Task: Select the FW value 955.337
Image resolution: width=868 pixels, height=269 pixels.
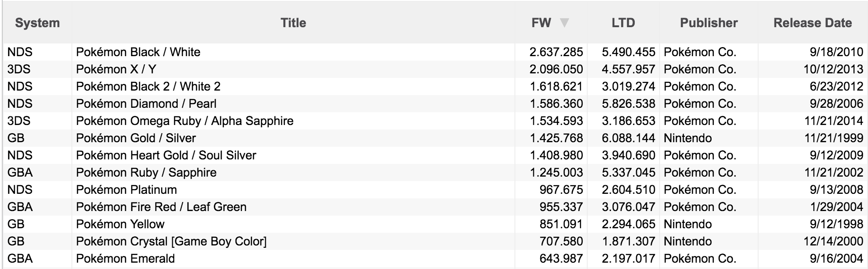Action: coord(561,207)
